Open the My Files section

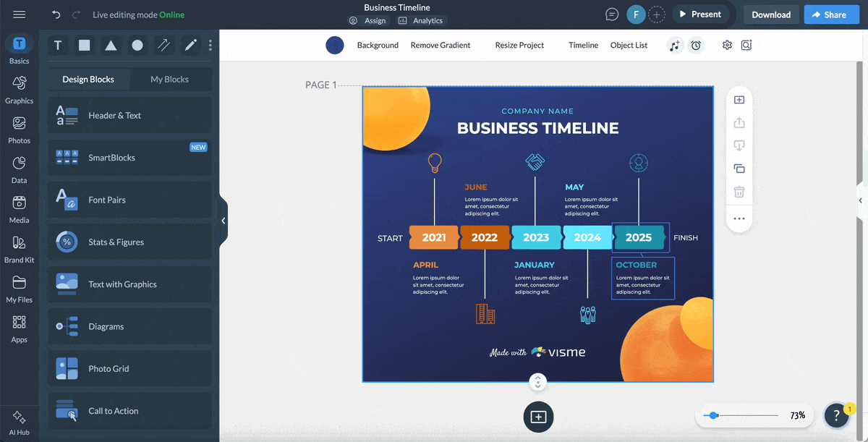pos(20,289)
